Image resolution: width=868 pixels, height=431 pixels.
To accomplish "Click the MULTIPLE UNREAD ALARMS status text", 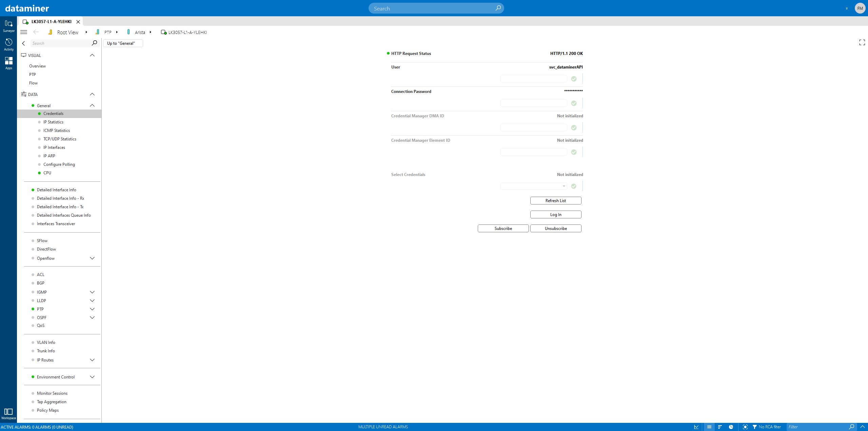I will [383, 427].
